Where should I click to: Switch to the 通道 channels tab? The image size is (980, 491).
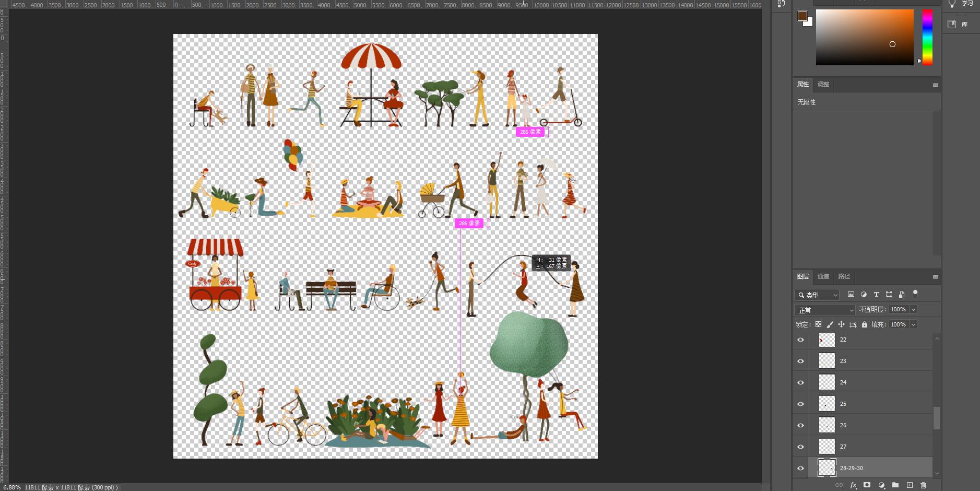[823, 276]
